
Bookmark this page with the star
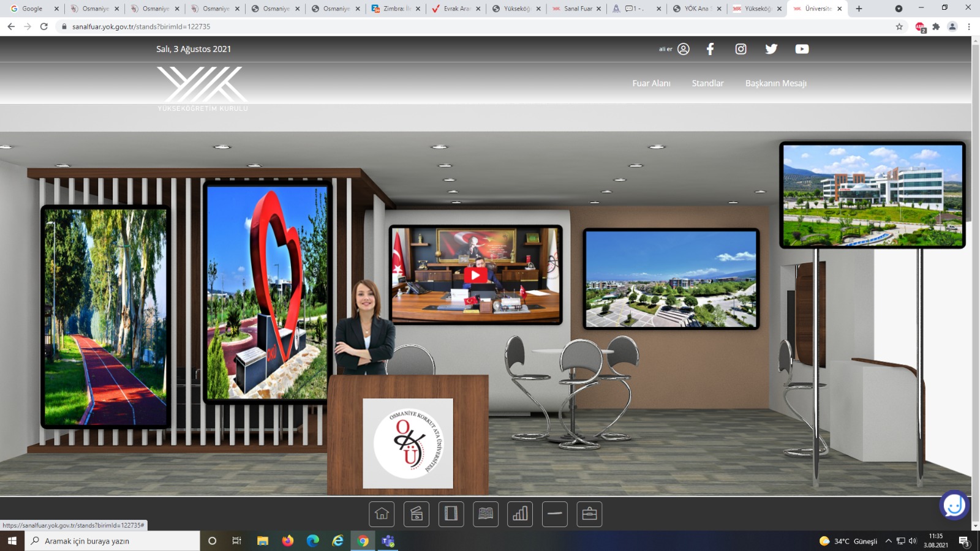point(899,26)
